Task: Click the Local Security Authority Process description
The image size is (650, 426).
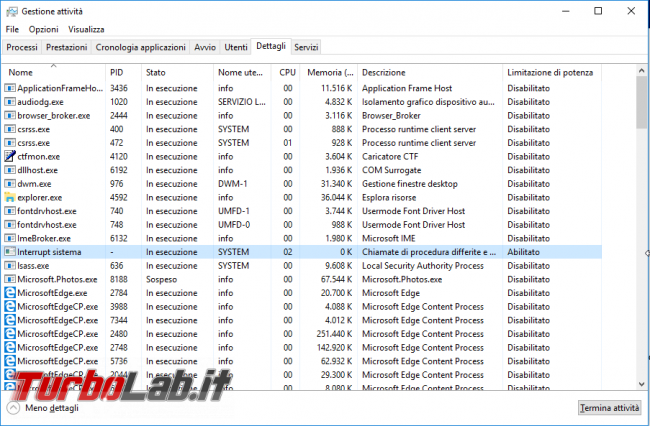Action: [x=423, y=265]
